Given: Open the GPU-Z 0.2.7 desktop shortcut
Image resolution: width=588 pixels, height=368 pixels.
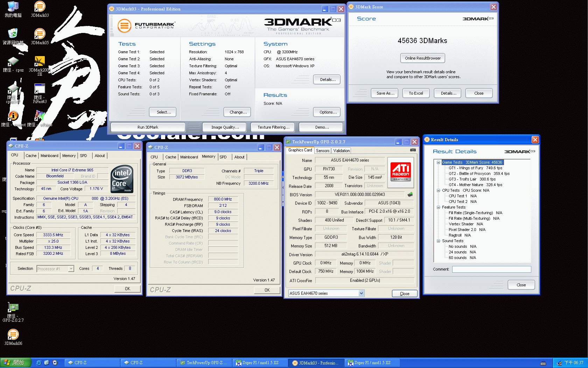Looking at the screenshot, I should pyautogui.click(x=13, y=313).
